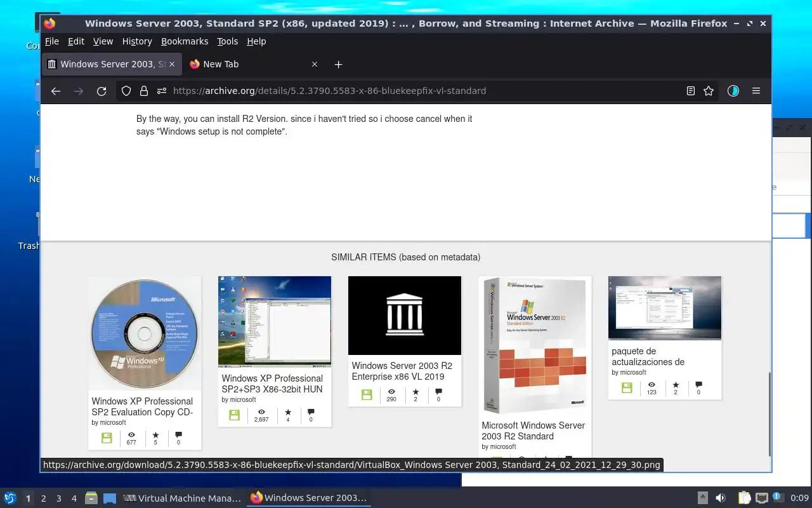Screen dimensions: 812x508
Task: Open Windows XP Professional SP2 Evaluation Copy link
Action: 142,406
